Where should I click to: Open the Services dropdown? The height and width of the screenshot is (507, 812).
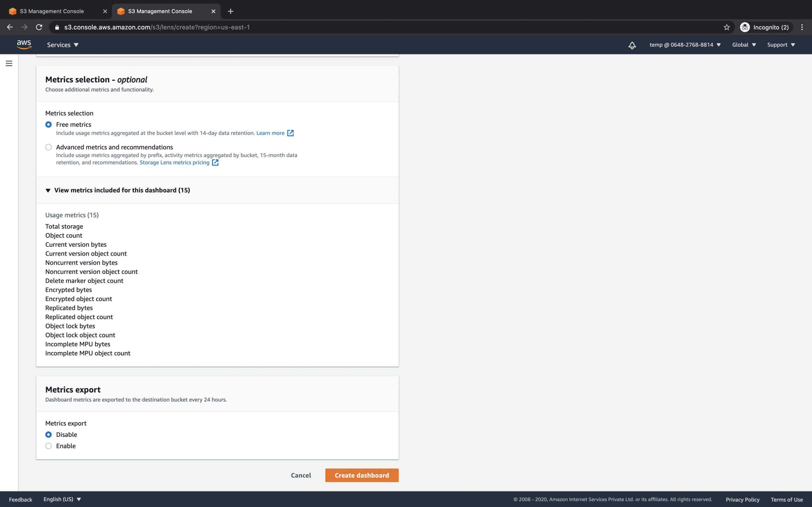click(62, 45)
